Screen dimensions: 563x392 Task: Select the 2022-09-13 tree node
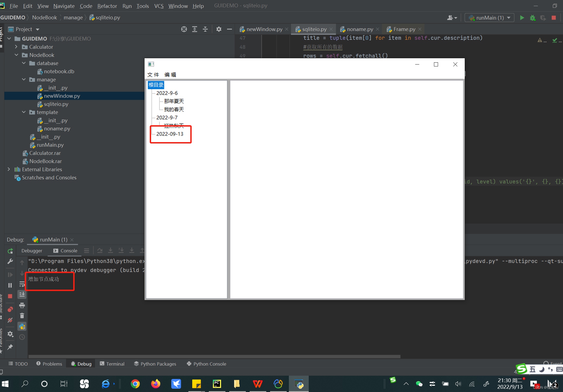click(x=170, y=134)
